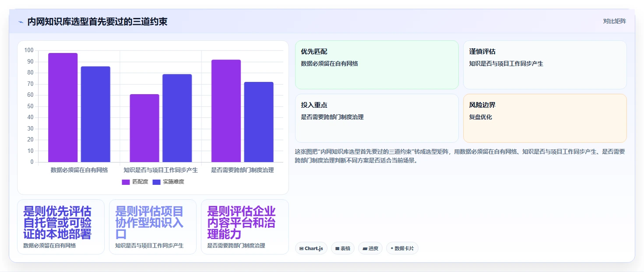Click the description paragraph starting 这张图把

(460, 156)
